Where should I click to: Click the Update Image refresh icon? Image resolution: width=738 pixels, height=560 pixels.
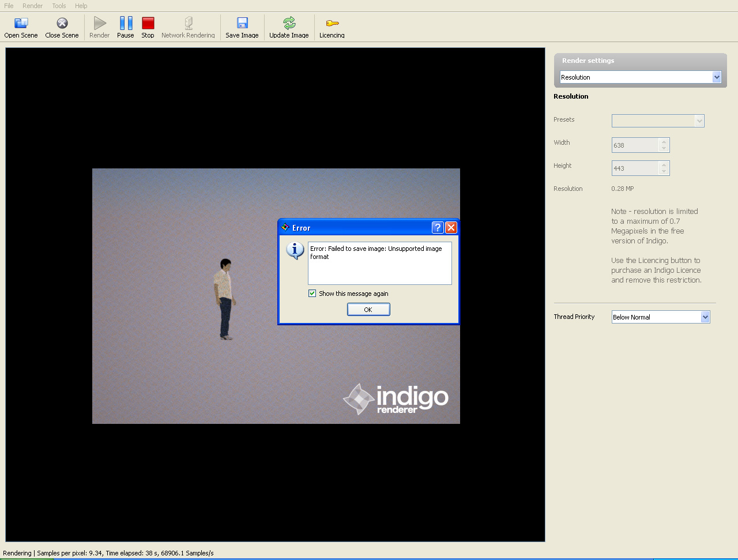pos(289,23)
